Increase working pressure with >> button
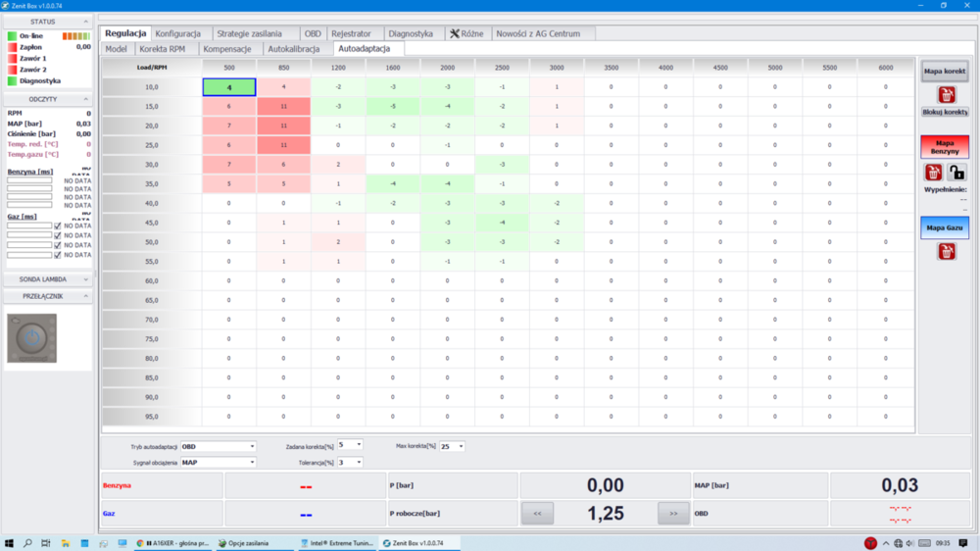The height and width of the screenshot is (551, 980). tap(673, 513)
